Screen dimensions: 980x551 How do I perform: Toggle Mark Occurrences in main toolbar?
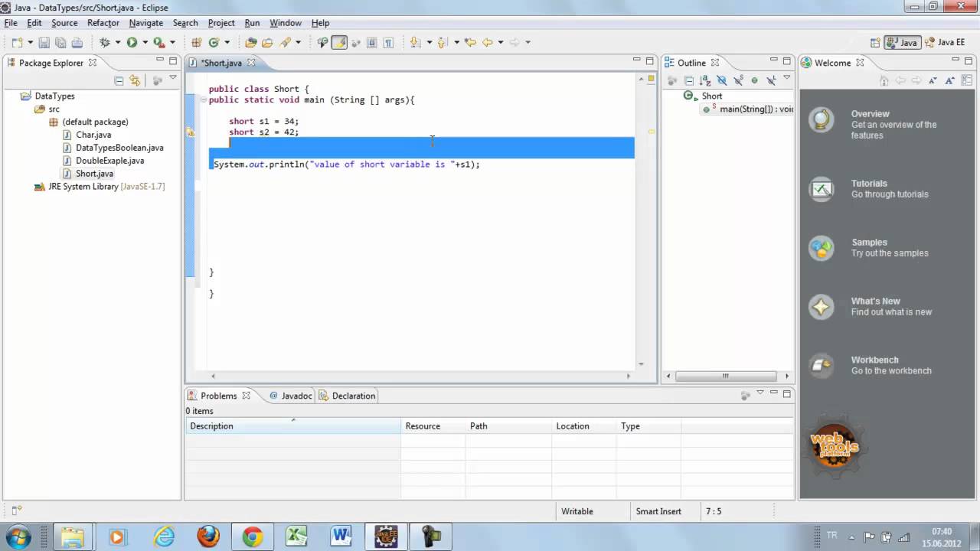pyautogui.click(x=339, y=43)
